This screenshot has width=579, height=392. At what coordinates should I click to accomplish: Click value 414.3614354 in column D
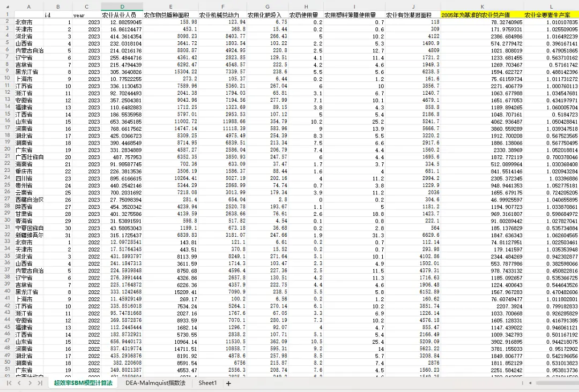click(122, 36)
